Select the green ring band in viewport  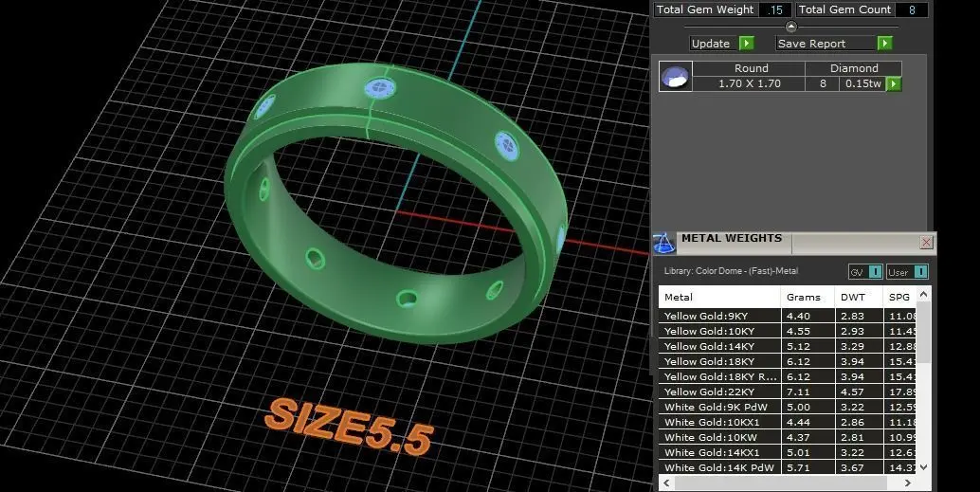click(x=395, y=203)
